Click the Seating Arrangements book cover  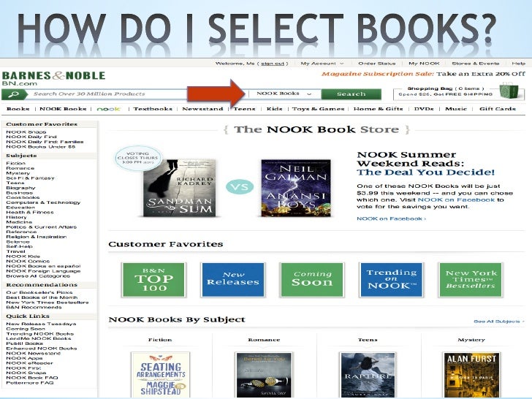(x=161, y=375)
